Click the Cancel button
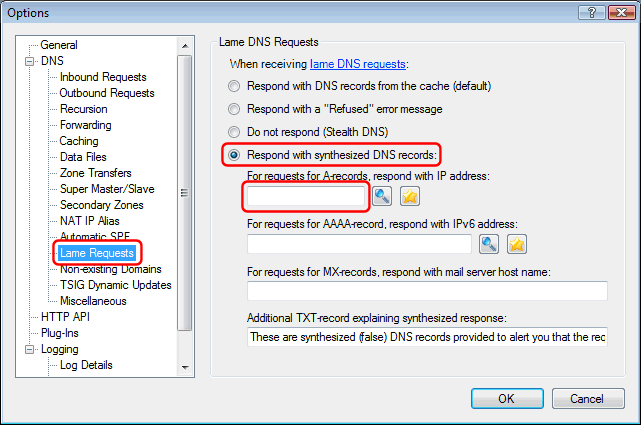 coord(588,398)
